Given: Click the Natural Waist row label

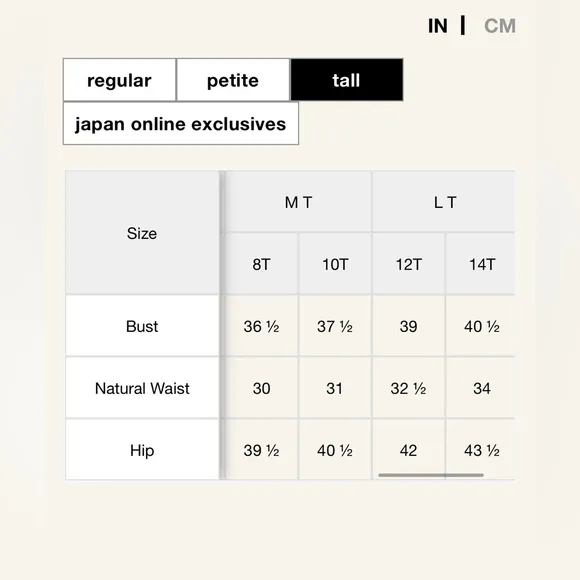Looking at the screenshot, I should coord(142,388).
